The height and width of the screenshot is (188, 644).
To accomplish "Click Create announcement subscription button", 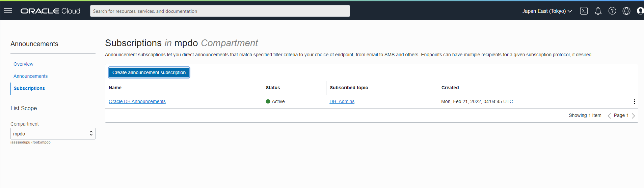I will (149, 72).
